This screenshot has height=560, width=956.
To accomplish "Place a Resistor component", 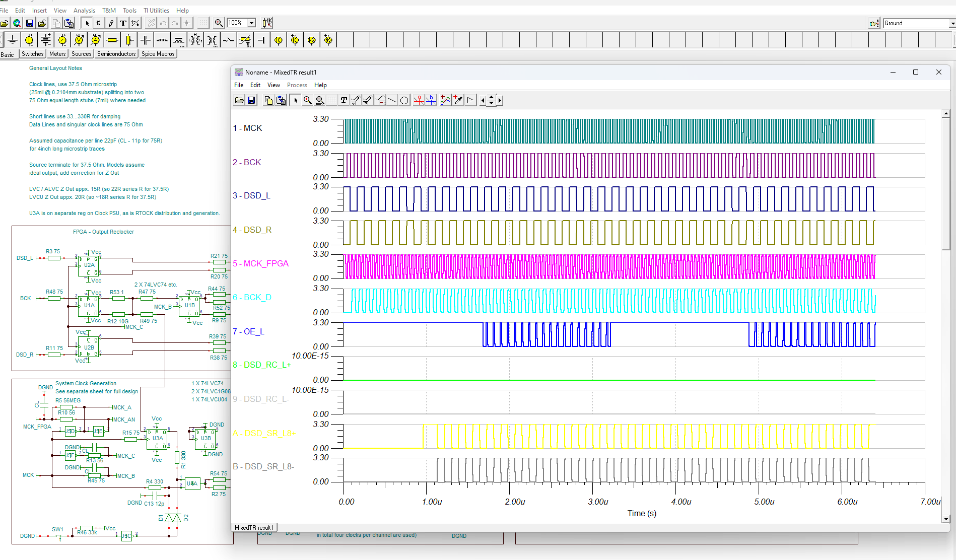I will coord(112,40).
